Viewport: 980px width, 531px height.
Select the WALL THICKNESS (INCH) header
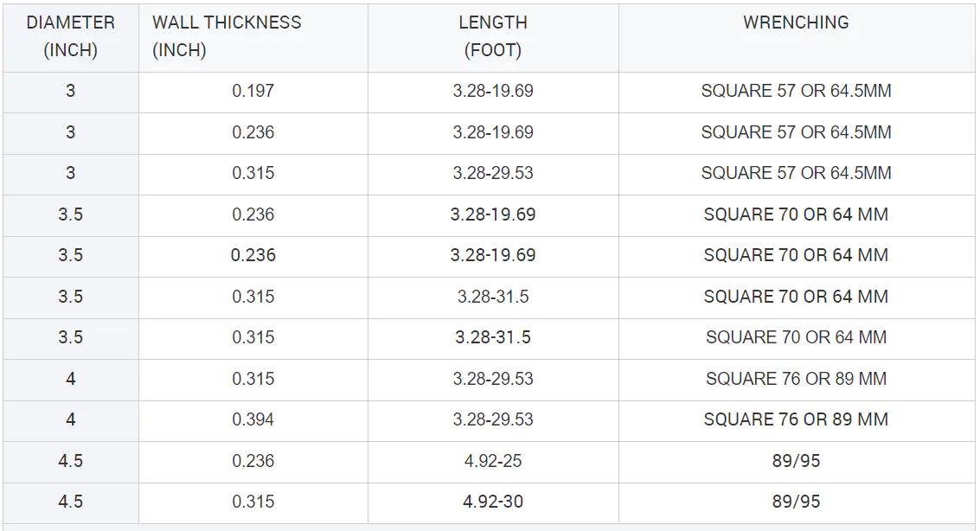click(227, 36)
